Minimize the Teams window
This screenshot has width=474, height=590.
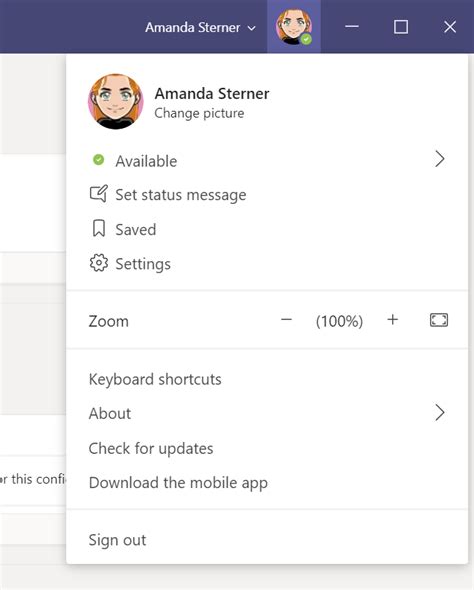click(352, 27)
